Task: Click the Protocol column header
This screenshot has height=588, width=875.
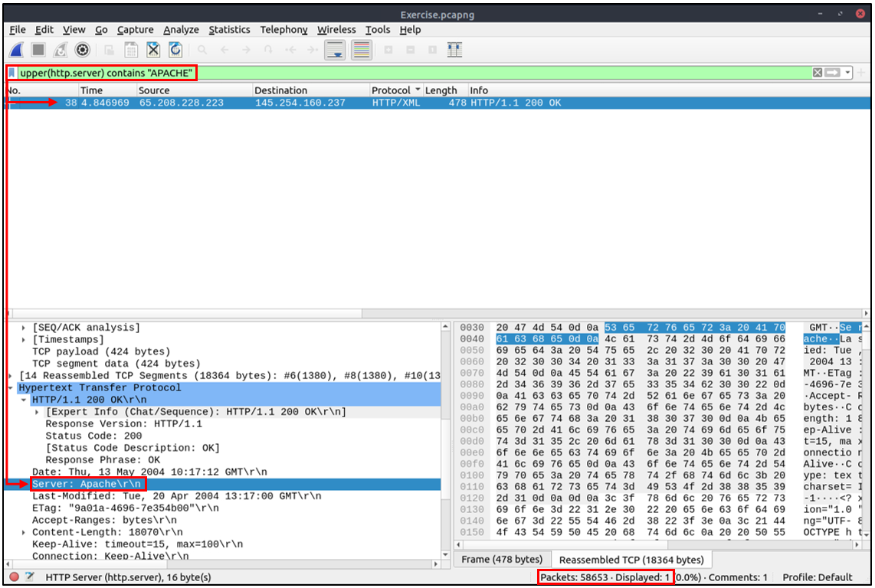Action: pos(391,90)
